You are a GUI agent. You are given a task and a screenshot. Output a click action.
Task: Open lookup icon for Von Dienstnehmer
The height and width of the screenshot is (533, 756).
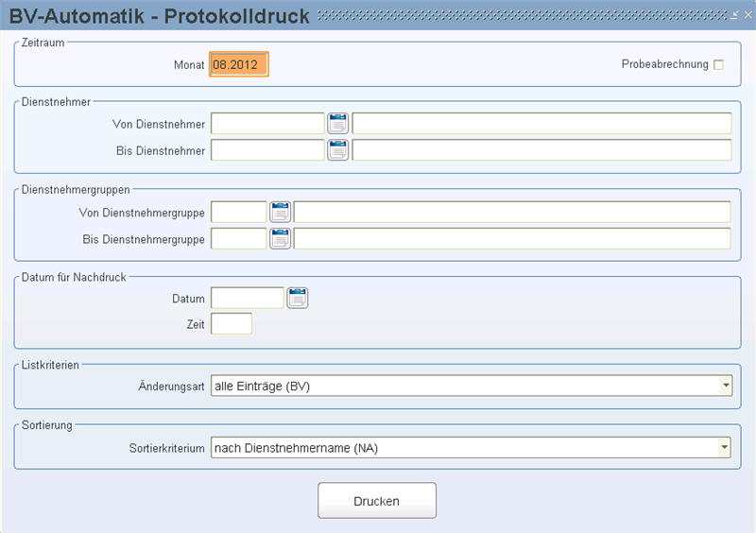click(337, 124)
